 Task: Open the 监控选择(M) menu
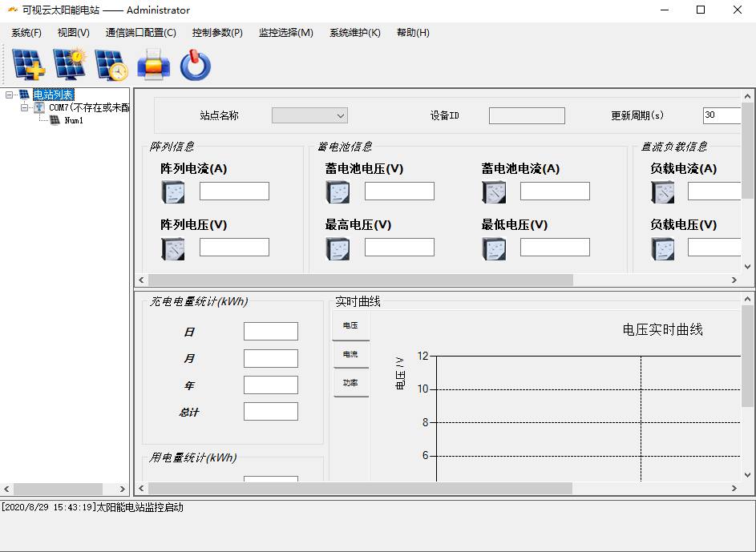point(286,33)
